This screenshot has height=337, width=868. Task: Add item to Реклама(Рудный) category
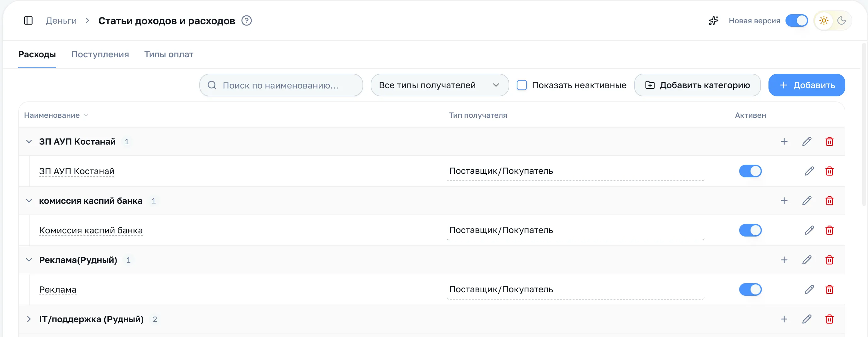(x=784, y=260)
